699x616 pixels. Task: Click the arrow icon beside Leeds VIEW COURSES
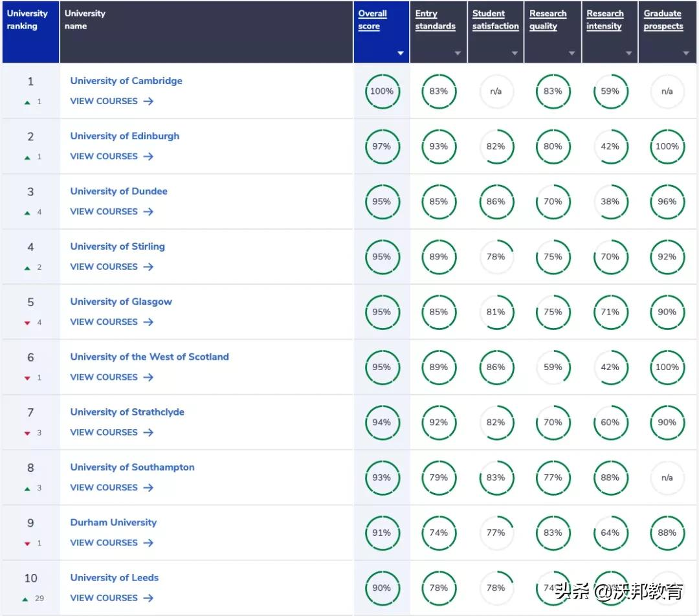(x=148, y=598)
